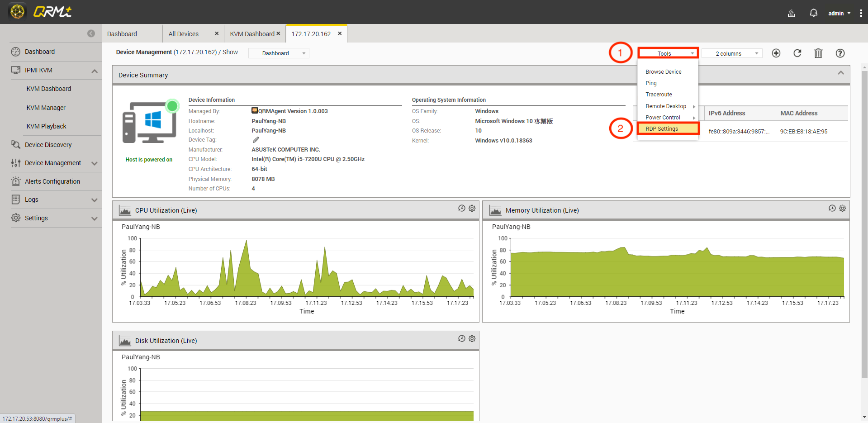
Task: Open the admin user dropdown
Action: coord(839,13)
